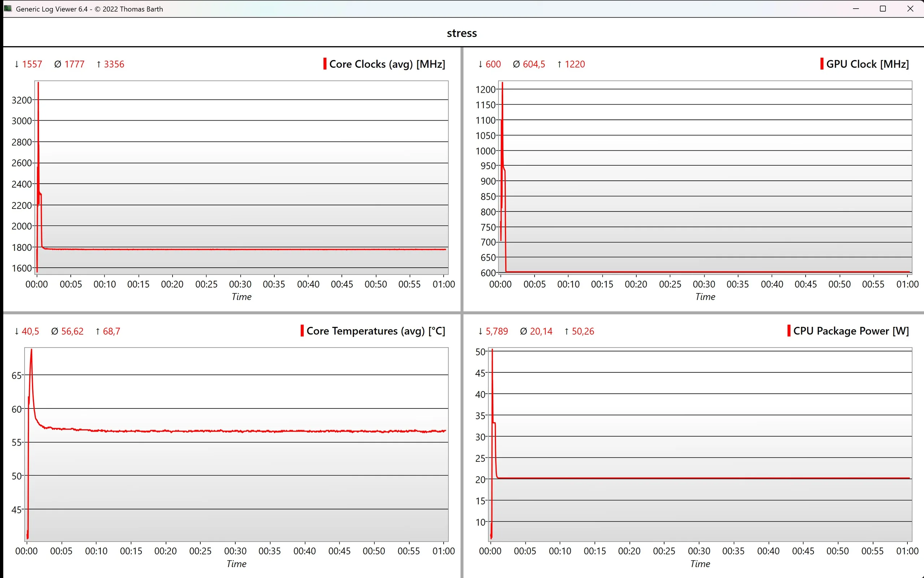This screenshot has width=924, height=578.
Task: Select the CPU Package Power [W] title
Action: tap(851, 331)
